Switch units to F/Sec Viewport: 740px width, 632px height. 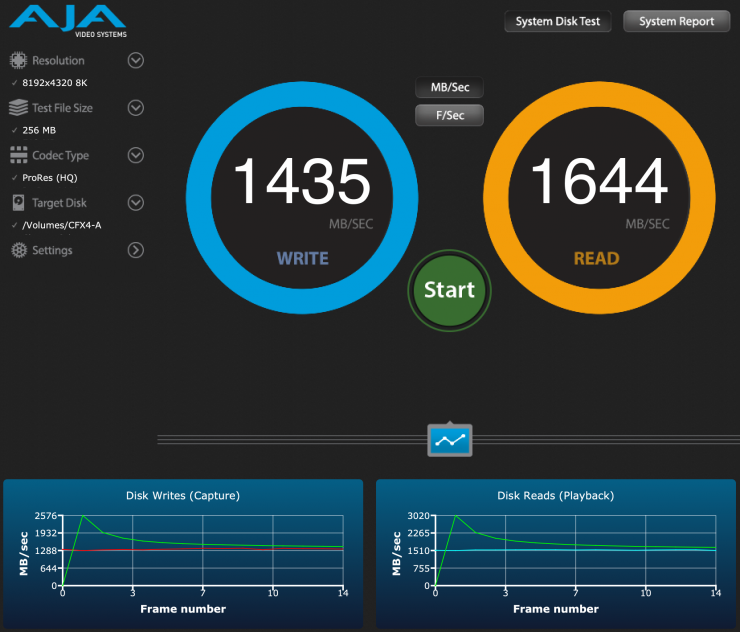pyautogui.click(x=449, y=115)
